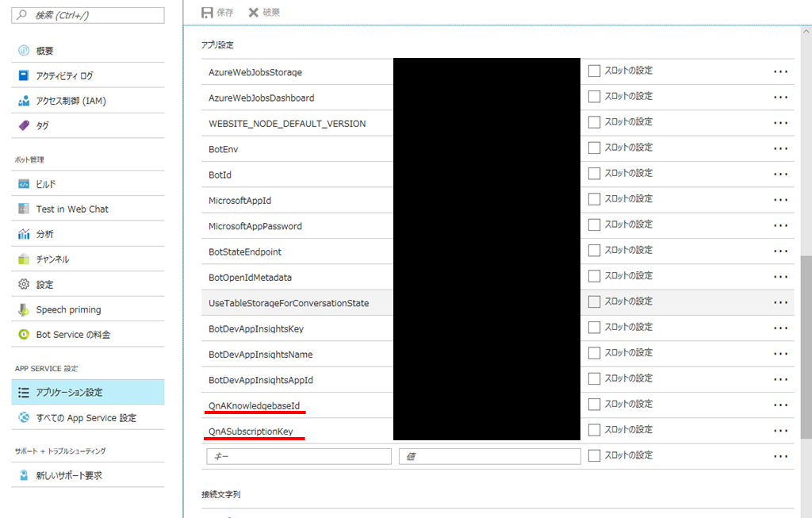The width and height of the screenshot is (812, 518).
Task: Check slot setting for AzureWebJobsDashboard
Action: click(x=595, y=96)
